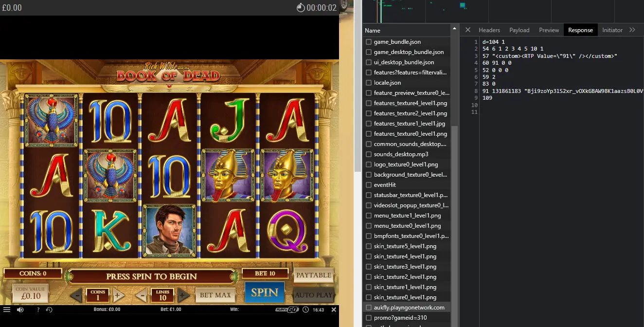Image resolution: width=644 pixels, height=327 pixels.
Task: Click the purple Q reel symbol
Action: point(288,231)
